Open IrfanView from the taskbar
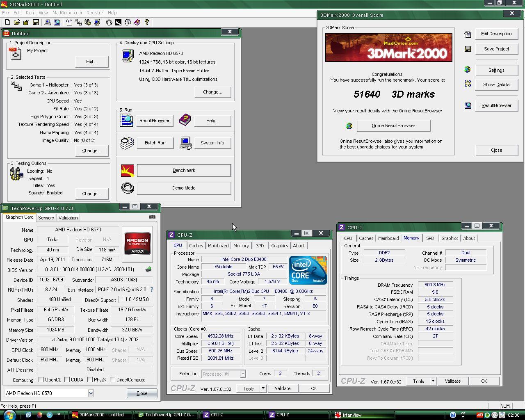The image size is (525, 420). pos(363,415)
